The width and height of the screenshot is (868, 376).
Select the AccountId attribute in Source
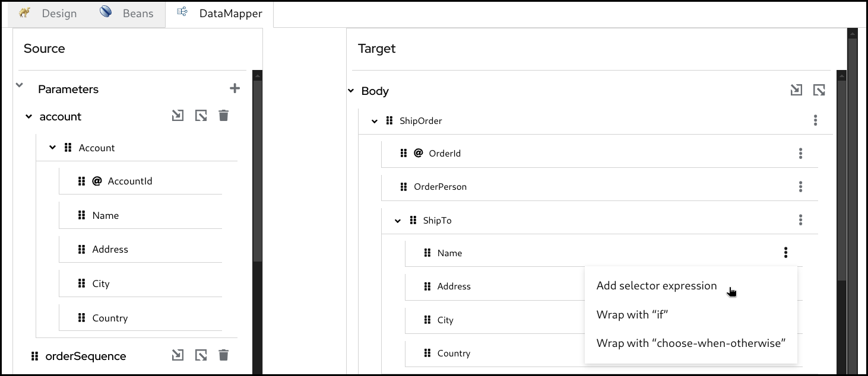[129, 181]
